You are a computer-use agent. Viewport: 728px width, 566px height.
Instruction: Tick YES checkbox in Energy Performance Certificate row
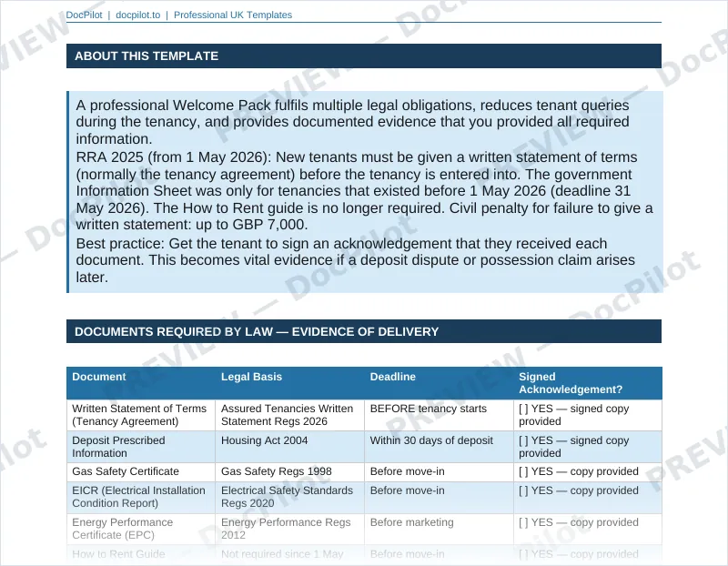coord(523,522)
